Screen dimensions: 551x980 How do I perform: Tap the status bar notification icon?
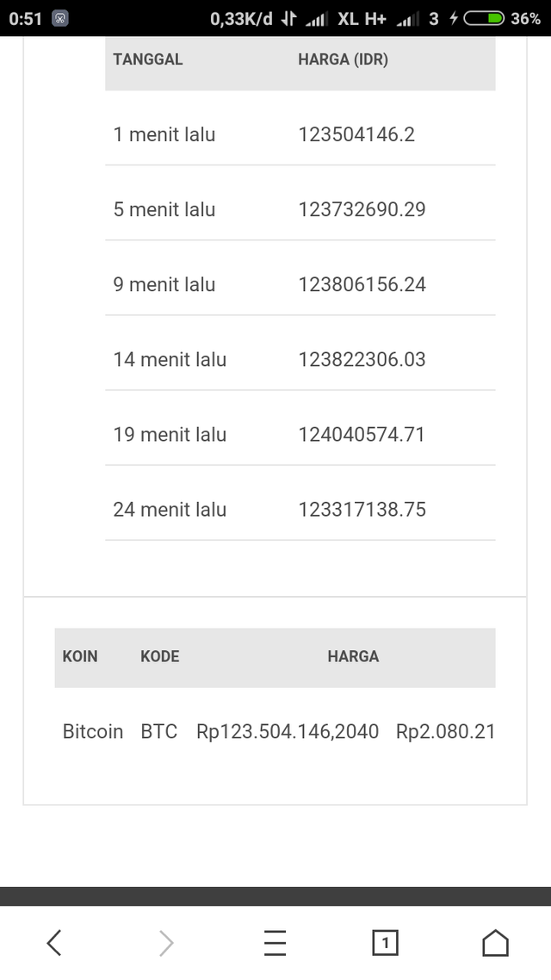click(x=60, y=18)
